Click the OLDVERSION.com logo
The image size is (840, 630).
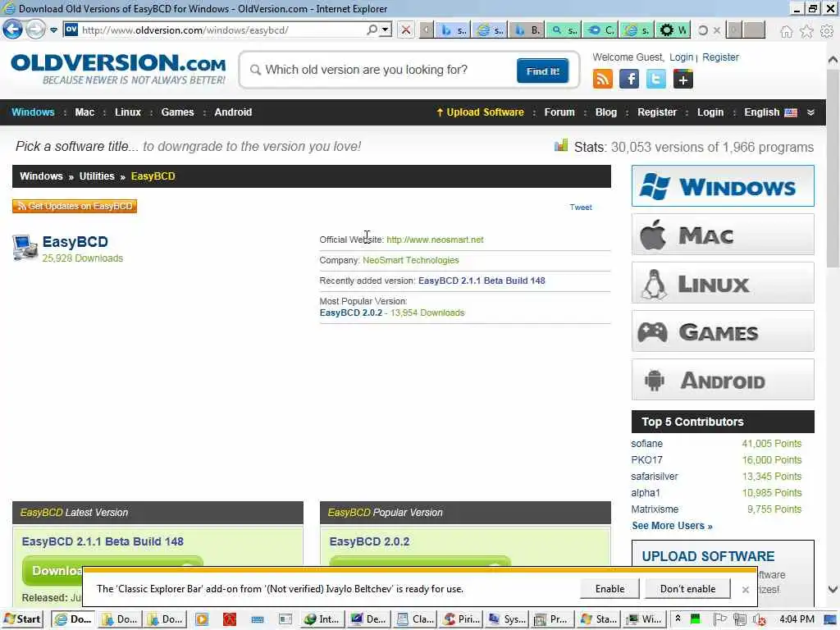[x=118, y=69]
